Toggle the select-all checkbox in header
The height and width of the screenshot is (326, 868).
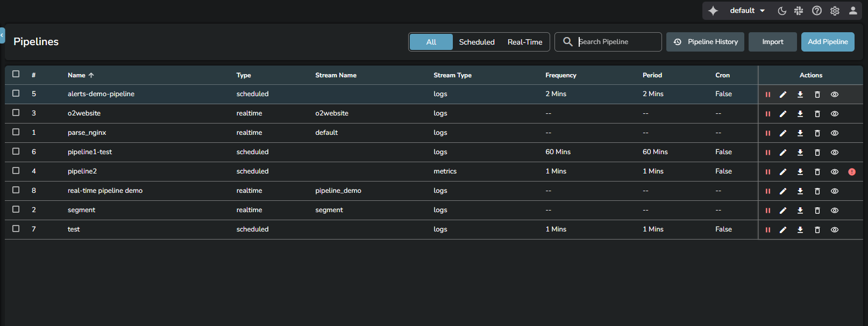pyautogui.click(x=16, y=74)
